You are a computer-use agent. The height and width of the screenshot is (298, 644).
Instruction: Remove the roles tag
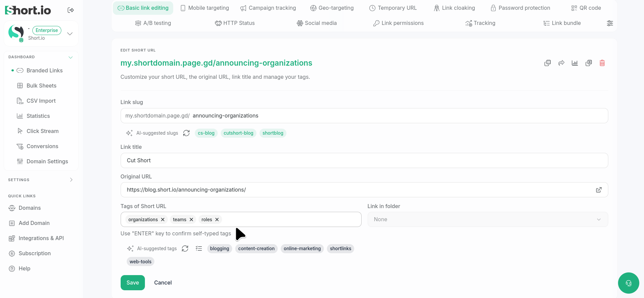217,220
